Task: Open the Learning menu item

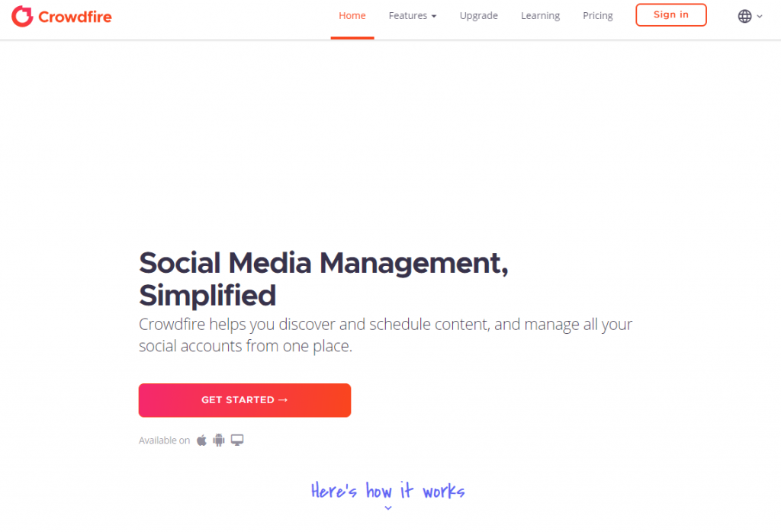Action: coord(541,16)
